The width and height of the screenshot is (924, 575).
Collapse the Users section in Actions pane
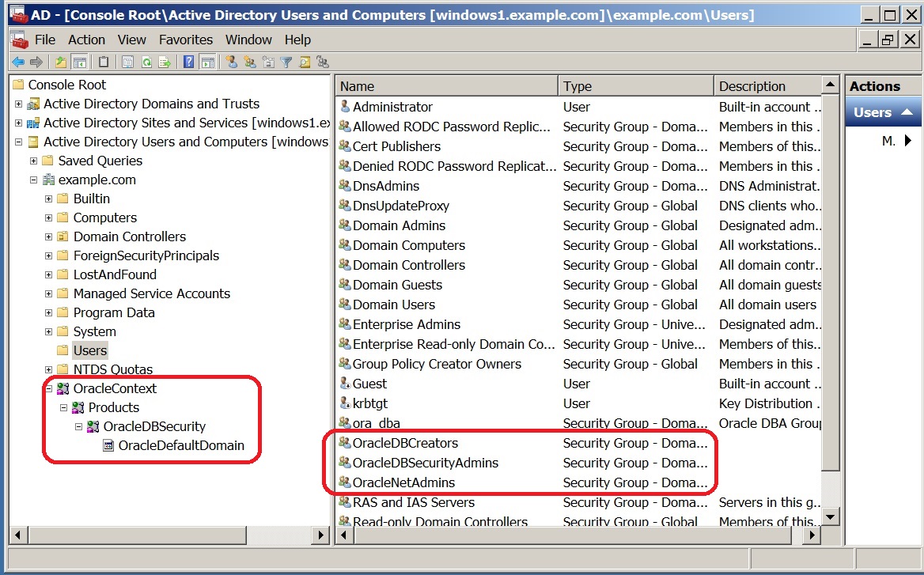[907, 112]
